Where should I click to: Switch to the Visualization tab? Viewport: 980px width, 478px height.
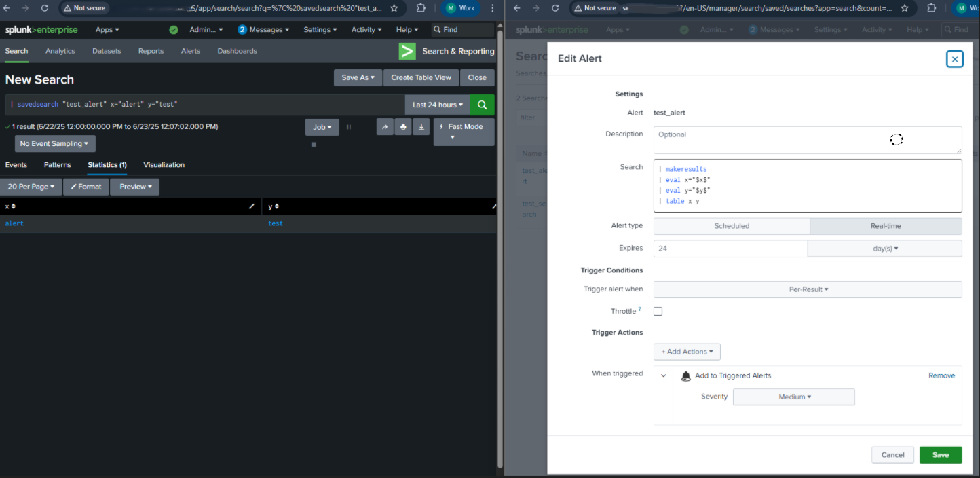(x=164, y=165)
